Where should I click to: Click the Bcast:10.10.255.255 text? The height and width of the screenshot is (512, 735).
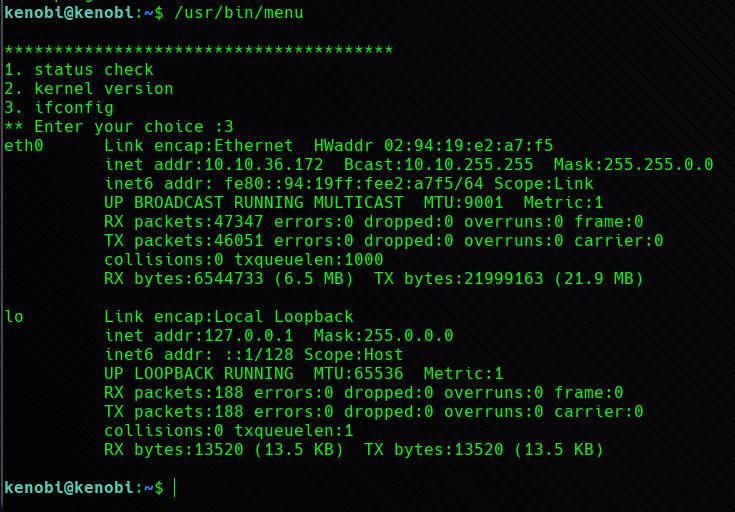pos(438,165)
